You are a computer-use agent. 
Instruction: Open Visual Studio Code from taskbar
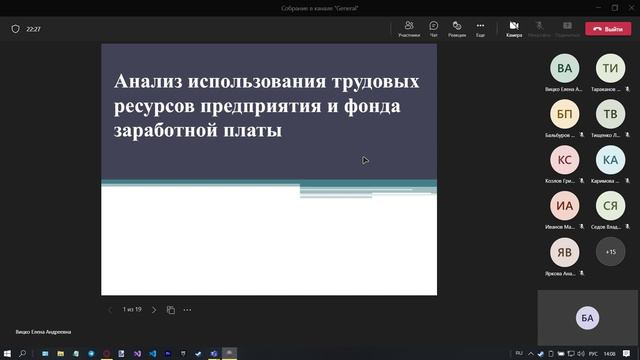[153, 353]
